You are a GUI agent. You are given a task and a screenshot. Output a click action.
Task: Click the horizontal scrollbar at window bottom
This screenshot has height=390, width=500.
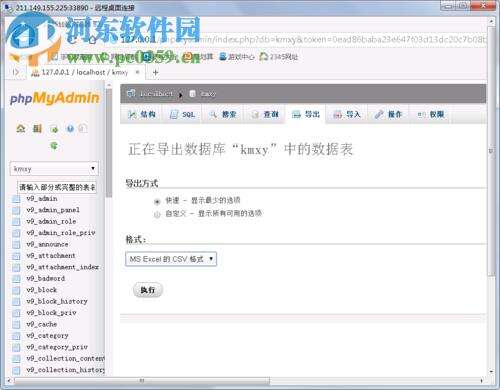[142, 381]
